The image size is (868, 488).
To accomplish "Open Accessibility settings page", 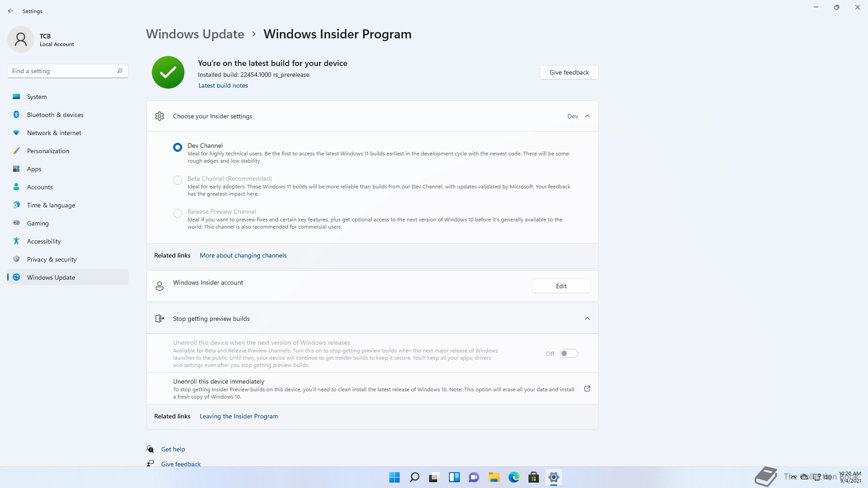I will [x=68, y=241].
